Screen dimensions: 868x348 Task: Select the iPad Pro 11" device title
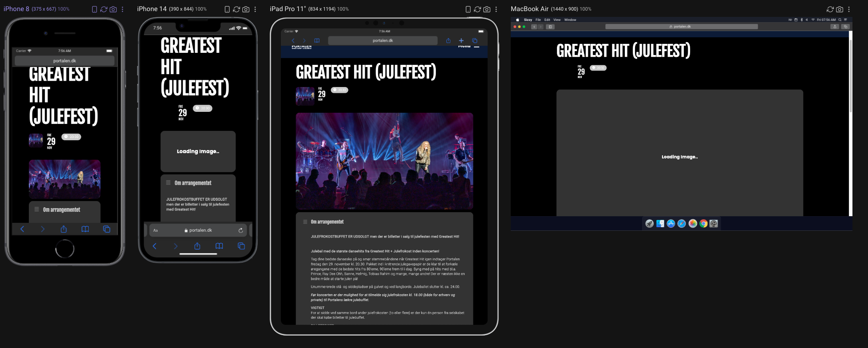click(x=288, y=9)
